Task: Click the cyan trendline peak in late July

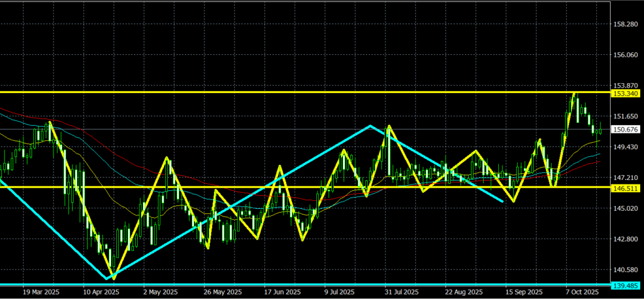Action: tap(370, 127)
